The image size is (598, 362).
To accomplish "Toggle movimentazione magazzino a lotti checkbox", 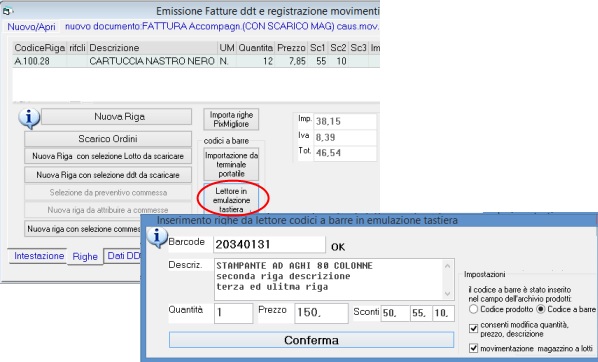I will tap(473, 348).
